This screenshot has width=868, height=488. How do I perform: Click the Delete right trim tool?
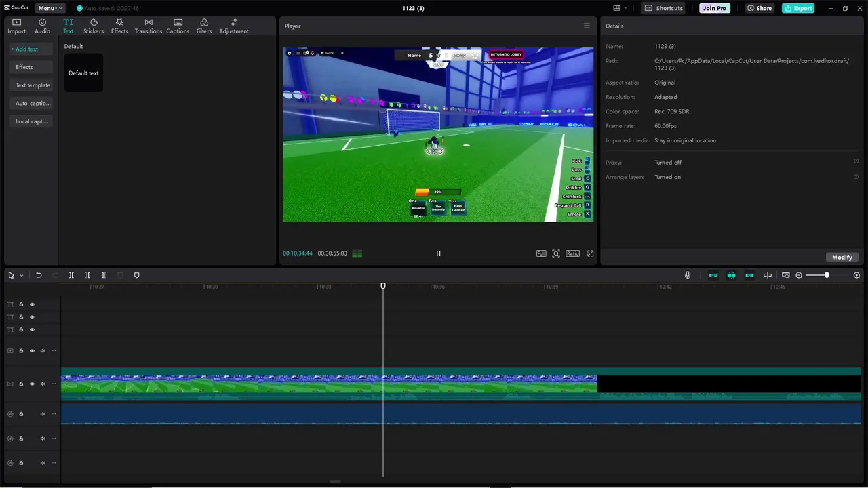tap(104, 275)
